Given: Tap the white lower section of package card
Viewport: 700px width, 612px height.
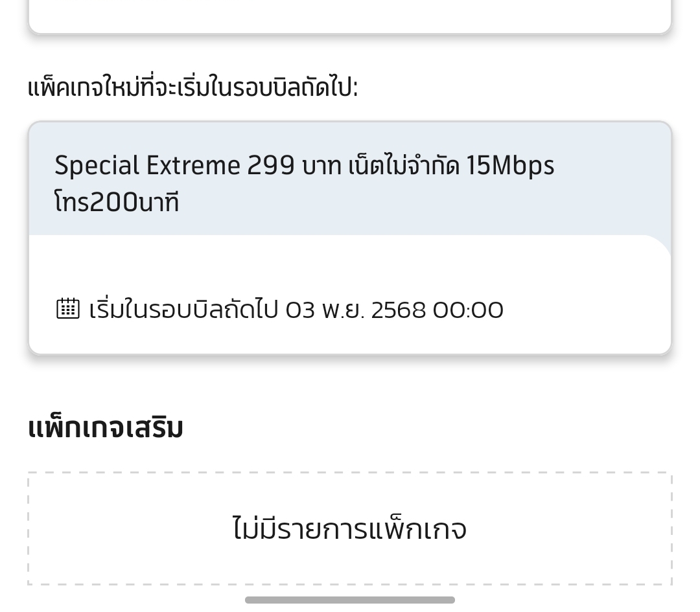Looking at the screenshot, I should (x=350, y=266).
